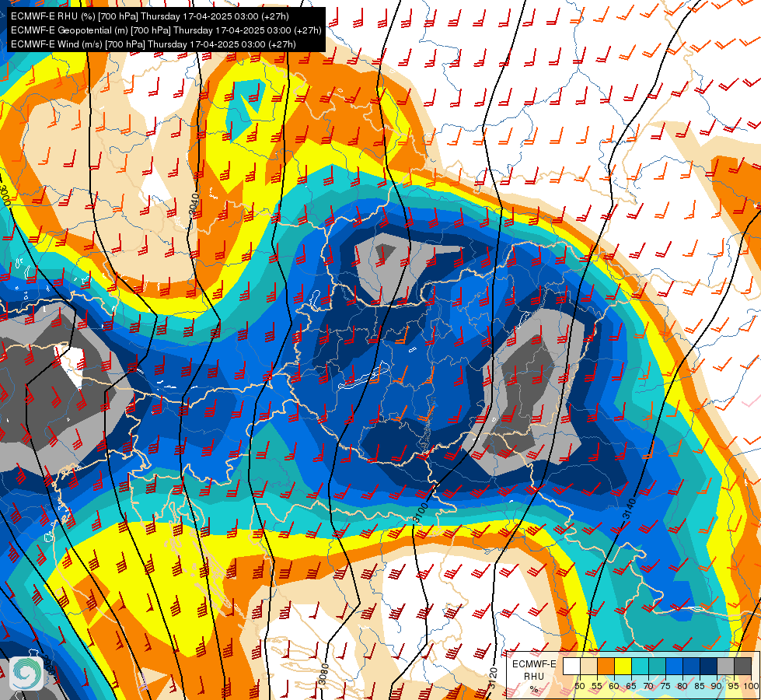This screenshot has height=700, width=761.
Task: Pick the navy 85-90 legend swatch
Action: click(x=709, y=666)
